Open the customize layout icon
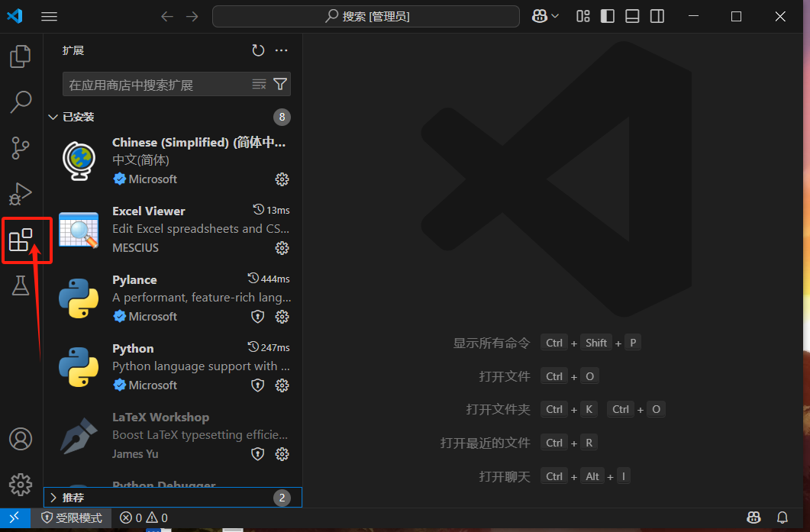The width and height of the screenshot is (810, 532). click(x=583, y=17)
